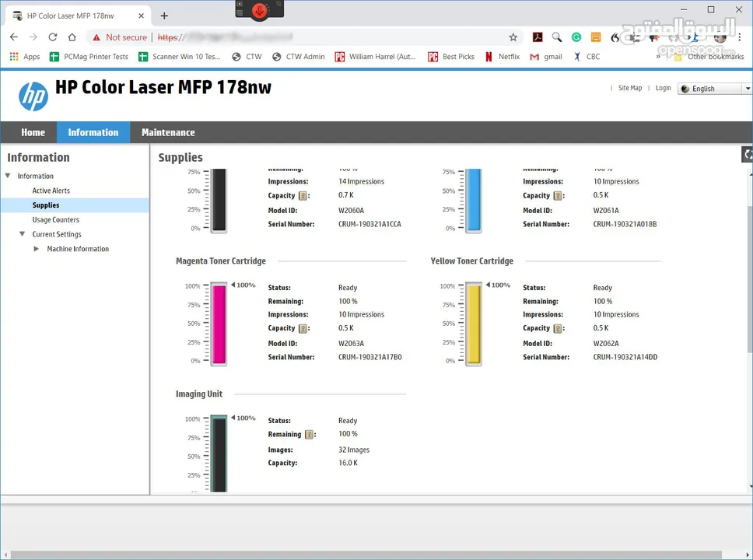The width and height of the screenshot is (753, 560).
Task: Click the Yellow Model ID value W2062A
Action: tap(606, 344)
